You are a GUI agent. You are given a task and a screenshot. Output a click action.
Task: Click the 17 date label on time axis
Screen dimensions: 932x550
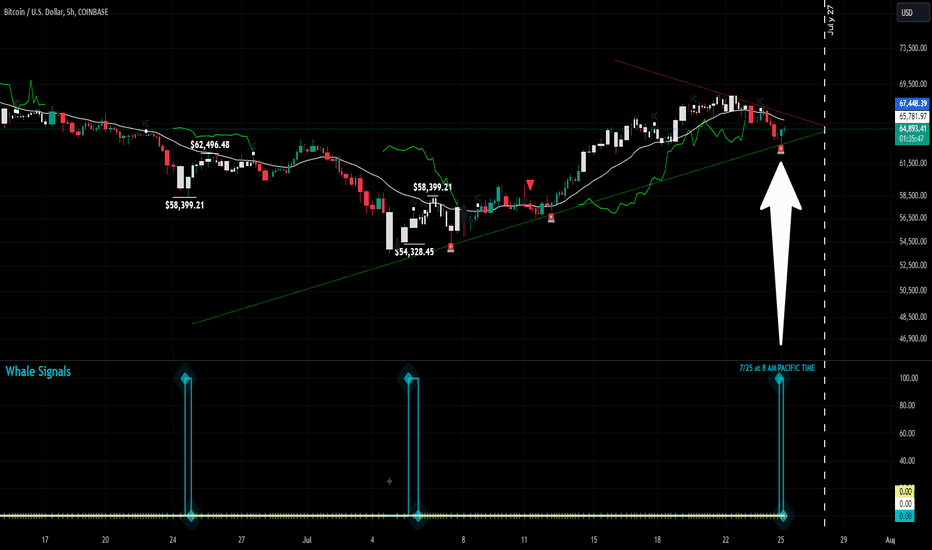click(x=45, y=540)
